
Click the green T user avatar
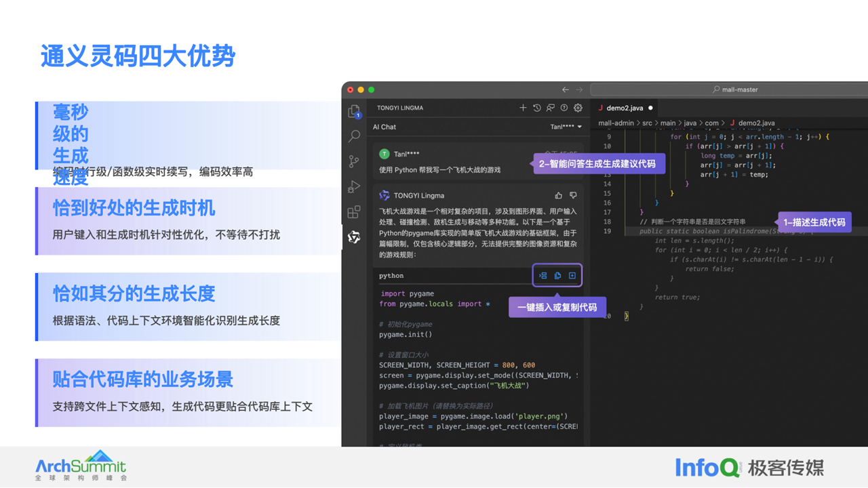(384, 155)
